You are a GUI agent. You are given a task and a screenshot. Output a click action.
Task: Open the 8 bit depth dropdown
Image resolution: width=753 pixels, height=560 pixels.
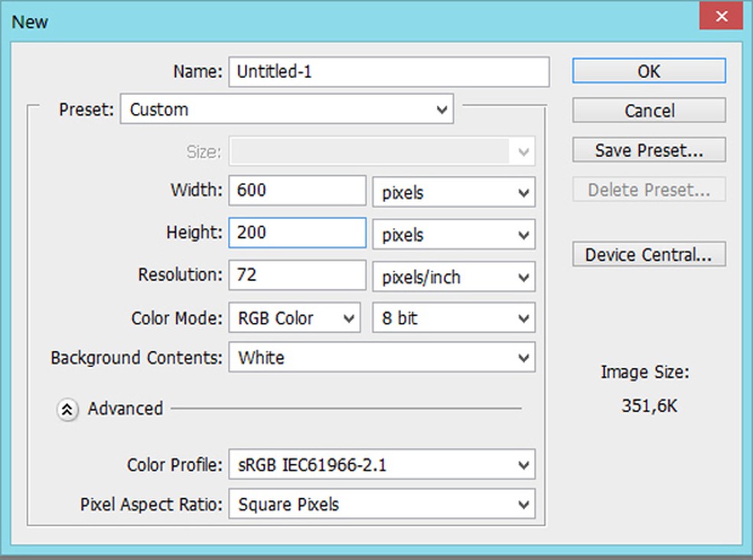454,318
